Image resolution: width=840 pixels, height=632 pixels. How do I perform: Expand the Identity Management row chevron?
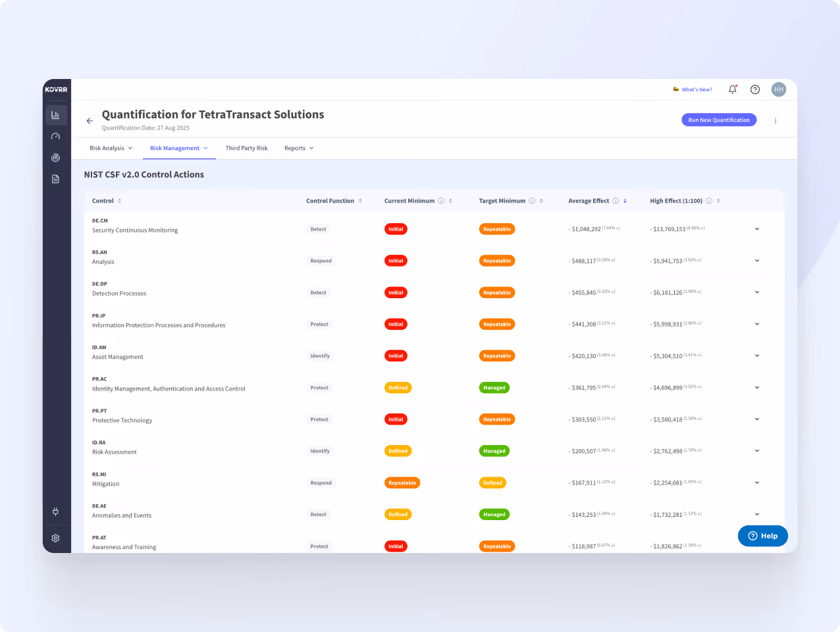[757, 388]
